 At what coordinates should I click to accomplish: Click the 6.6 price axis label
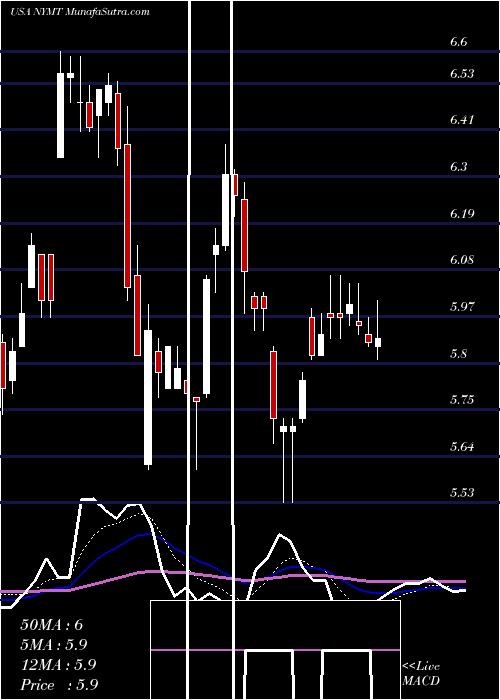tap(459, 42)
